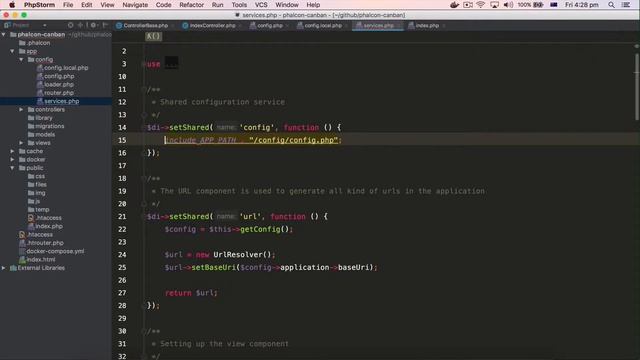Screen dimensions: 640x360
Task: Select the temp folder under public
Action: [x=42, y=209]
